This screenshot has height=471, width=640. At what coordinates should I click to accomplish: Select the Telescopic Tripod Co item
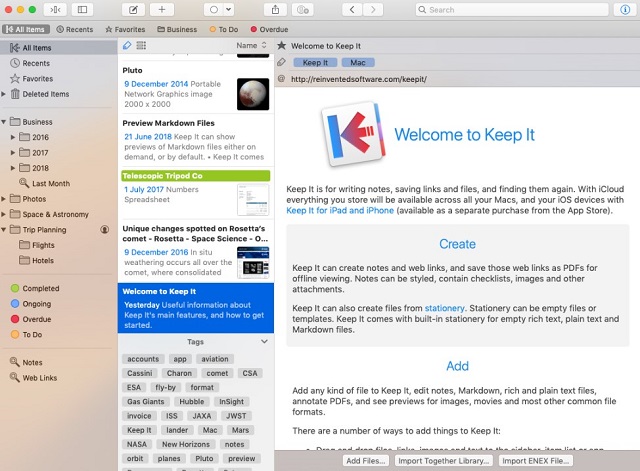coord(196,193)
